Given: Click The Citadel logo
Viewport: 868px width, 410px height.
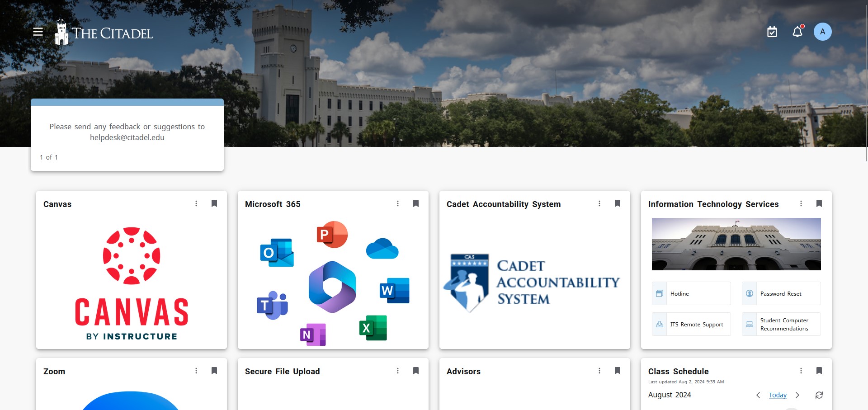Looking at the screenshot, I should tap(104, 33).
